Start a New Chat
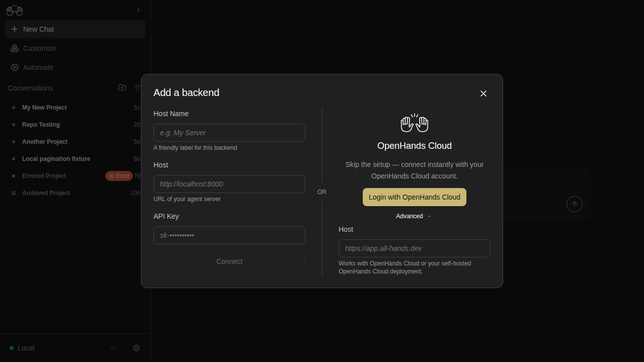Image resolution: width=644 pixels, height=362 pixels. 75,29
